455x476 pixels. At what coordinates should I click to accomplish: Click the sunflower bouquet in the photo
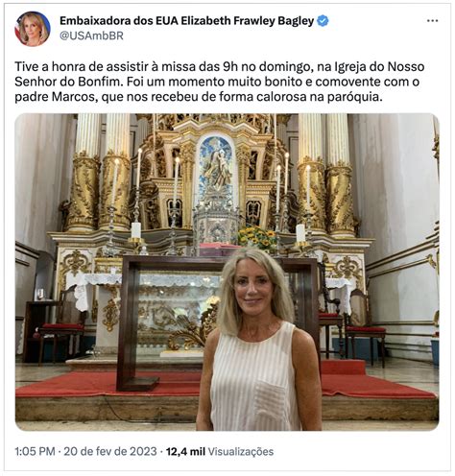[x=257, y=238]
